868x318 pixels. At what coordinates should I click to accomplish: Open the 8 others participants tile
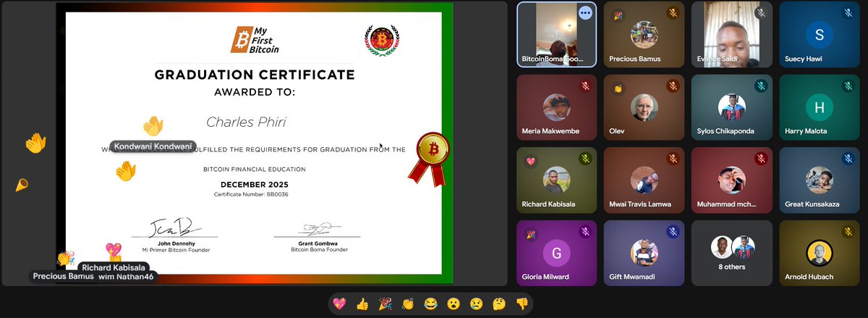coord(731,253)
